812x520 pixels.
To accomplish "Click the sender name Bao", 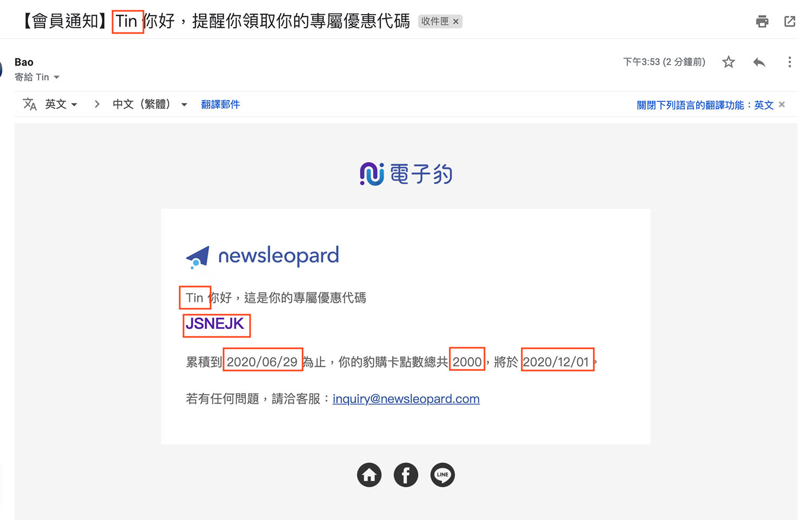I will pyautogui.click(x=24, y=62).
